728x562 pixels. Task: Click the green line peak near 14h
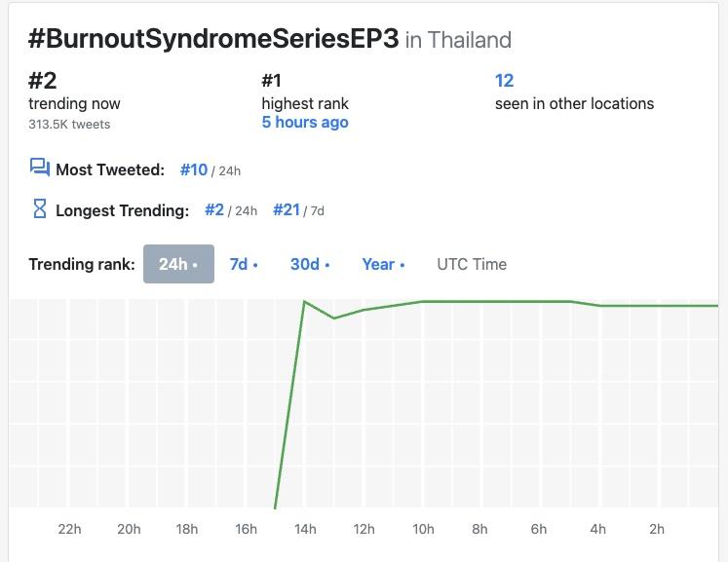click(x=305, y=302)
